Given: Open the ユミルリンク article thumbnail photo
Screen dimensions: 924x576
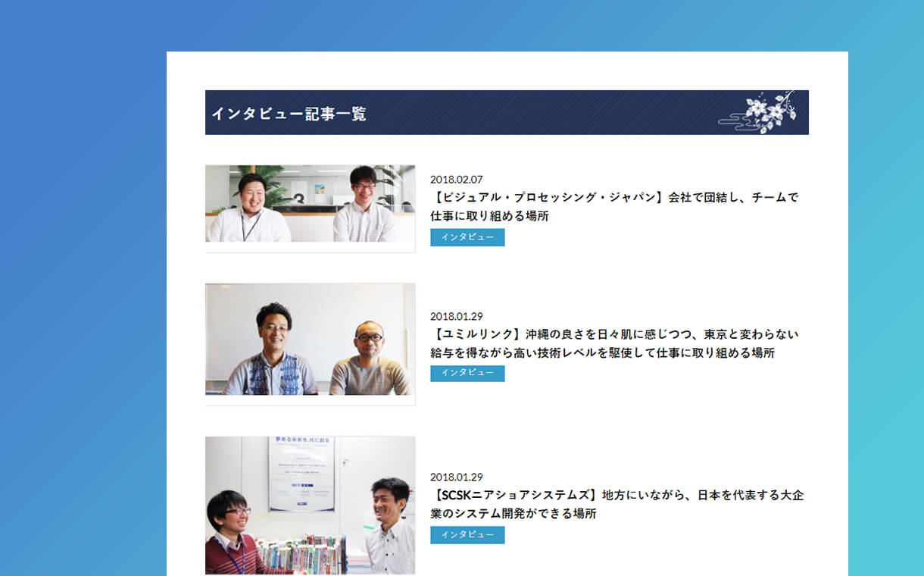Looking at the screenshot, I should [x=310, y=340].
